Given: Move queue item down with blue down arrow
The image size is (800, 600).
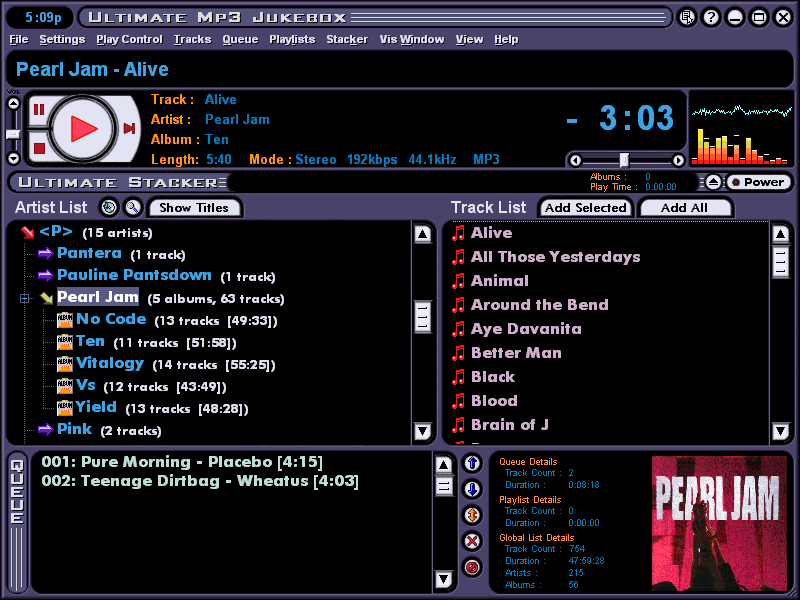Looking at the screenshot, I should click(x=472, y=489).
